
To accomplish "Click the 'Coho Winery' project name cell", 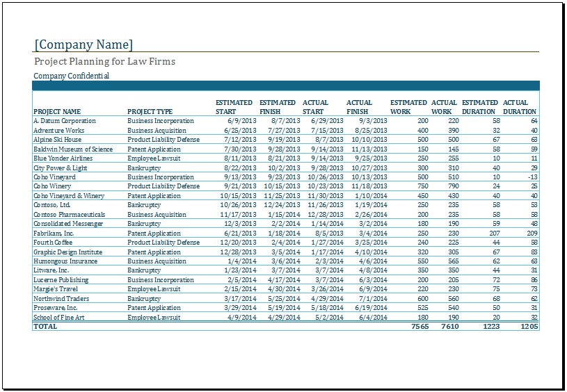I will pyautogui.click(x=52, y=186).
